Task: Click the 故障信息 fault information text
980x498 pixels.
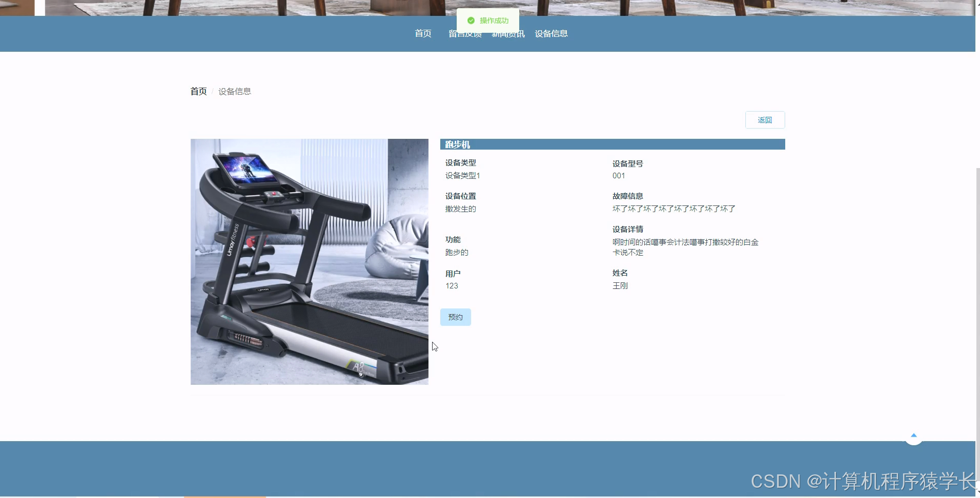Action: click(x=628, y=196)
